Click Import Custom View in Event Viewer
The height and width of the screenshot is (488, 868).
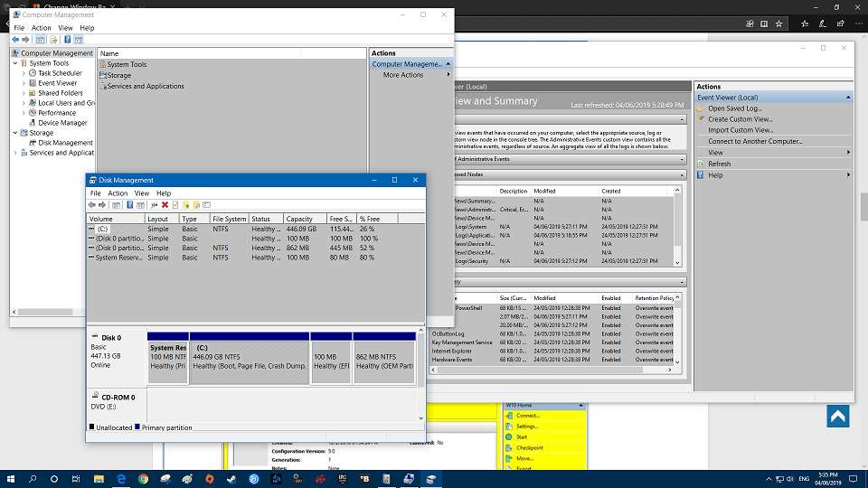pos(741,130)
